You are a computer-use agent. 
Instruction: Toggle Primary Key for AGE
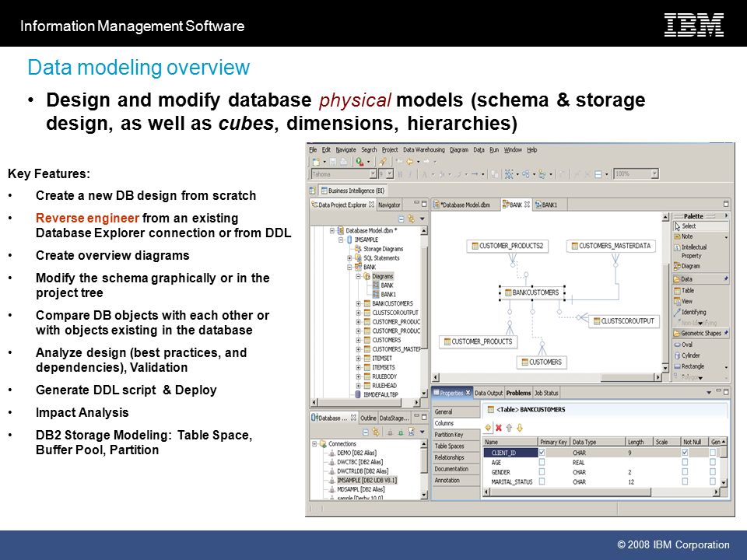pyautogui.click(x=542, y=462)
